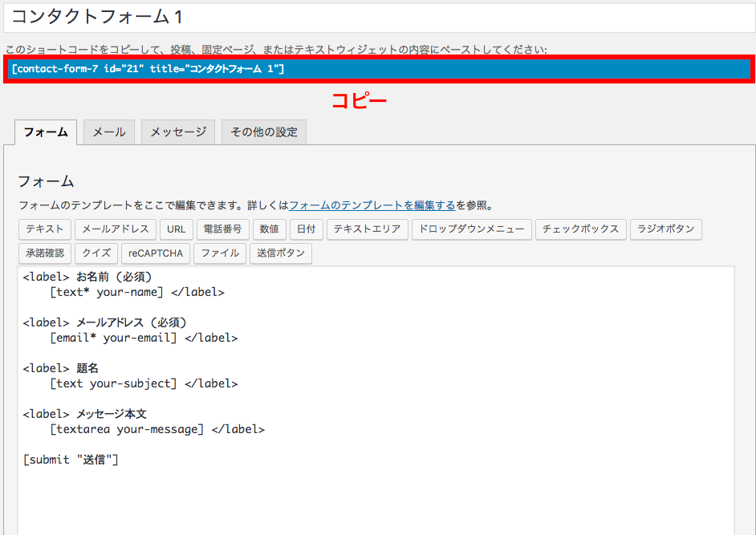The height and width of the screenshot is (535, 756).
Task: Click the お名前 (必須) label line
Action: (x=87, y=278)
